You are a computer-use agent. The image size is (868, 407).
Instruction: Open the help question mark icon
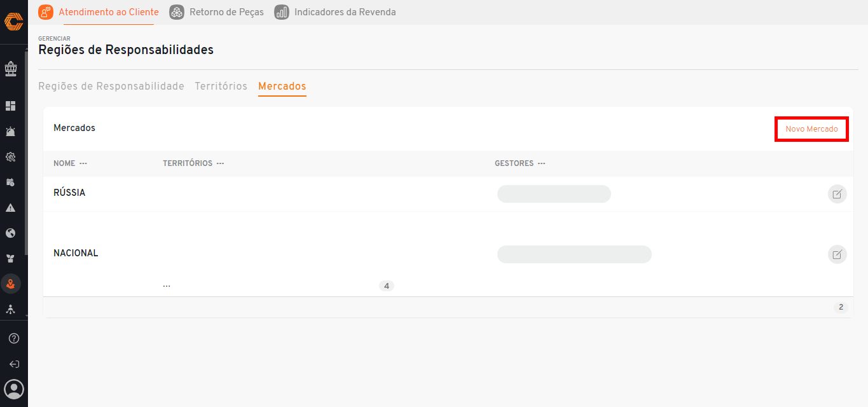[x=13, y=338]
